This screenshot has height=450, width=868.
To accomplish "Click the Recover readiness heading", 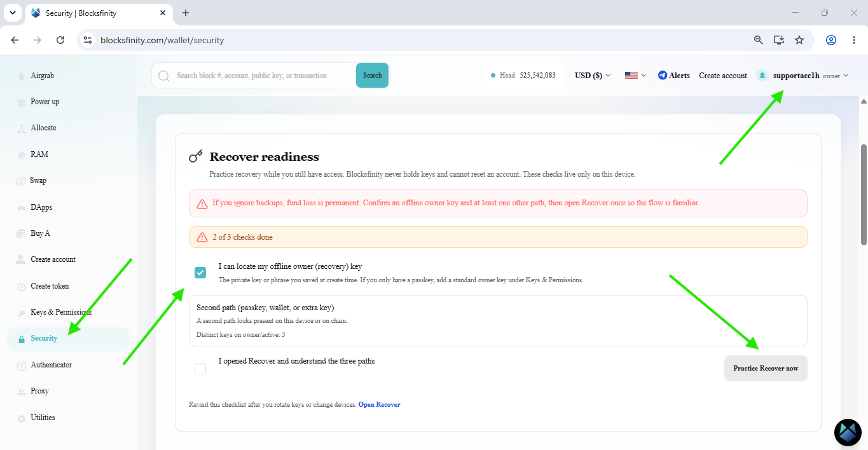I will point(265,156).
